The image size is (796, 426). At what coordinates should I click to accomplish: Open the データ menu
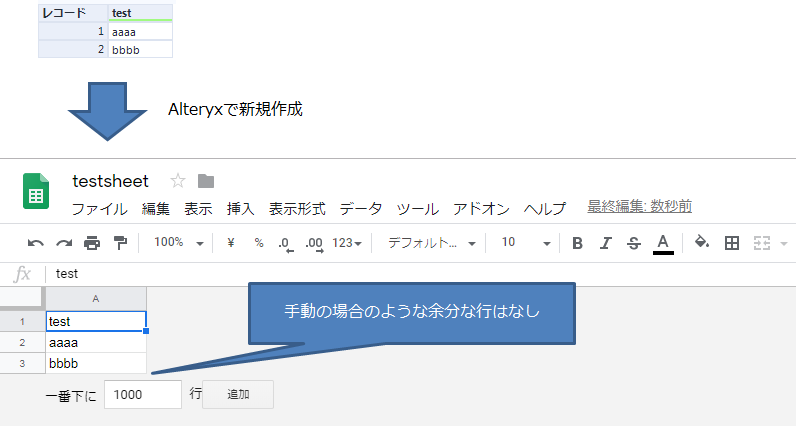[x=361, y=209]
